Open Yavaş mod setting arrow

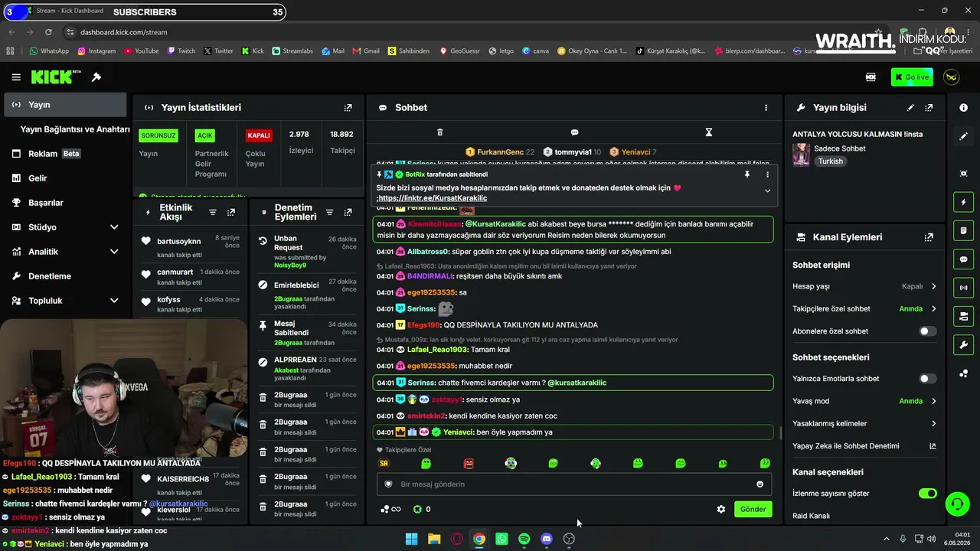click(x=933, y=401)
